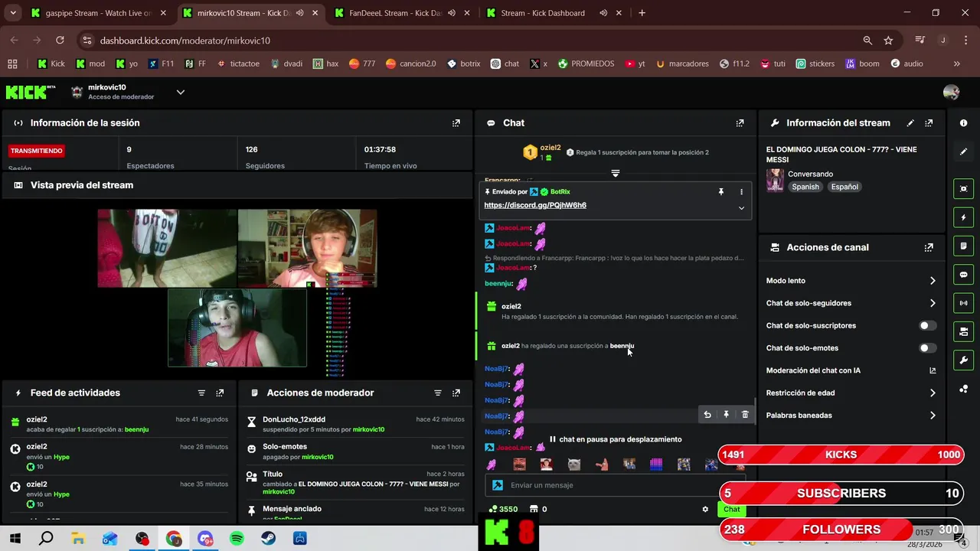Expand the pinned BotRix message chevron
This screenshot has height=551, width=980.
(741, 207)
